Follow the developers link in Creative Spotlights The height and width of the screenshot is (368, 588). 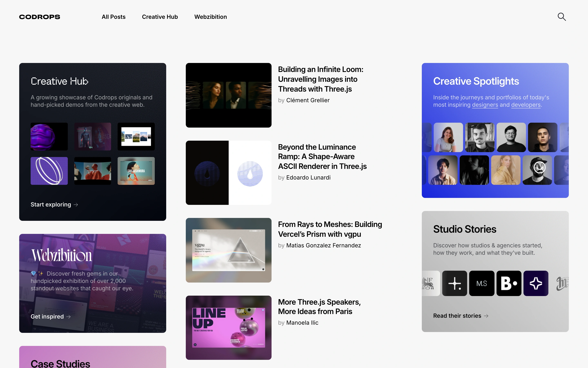[526, 105]
